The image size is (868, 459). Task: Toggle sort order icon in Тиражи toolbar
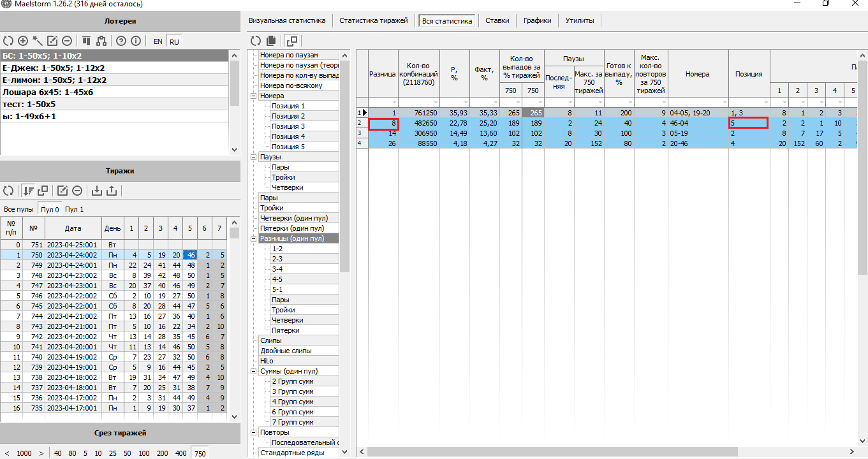tap(28, 190)
